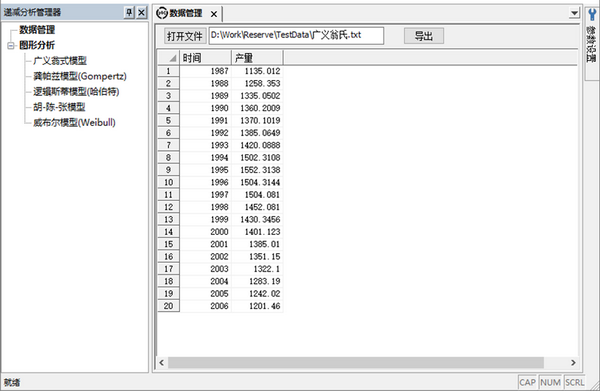Click the cell with value 1401.123

coord(257,232)
